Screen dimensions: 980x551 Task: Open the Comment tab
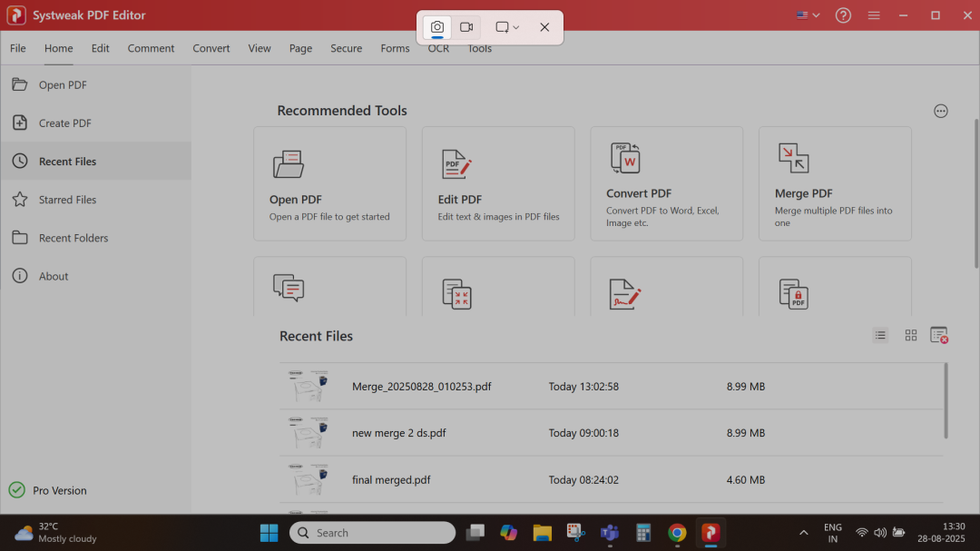pos(151,48)
